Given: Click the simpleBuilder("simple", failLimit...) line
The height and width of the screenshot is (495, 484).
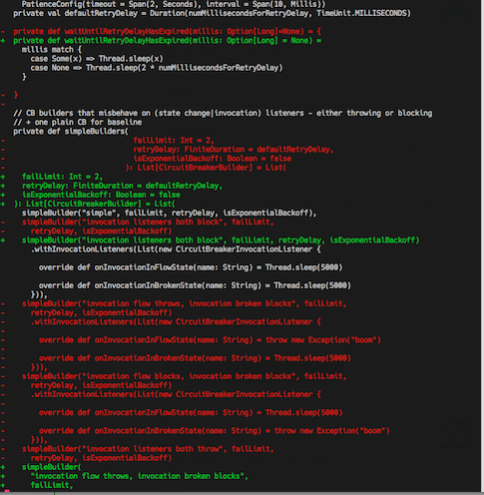Looking at the screenshot, I should [169, 213].
